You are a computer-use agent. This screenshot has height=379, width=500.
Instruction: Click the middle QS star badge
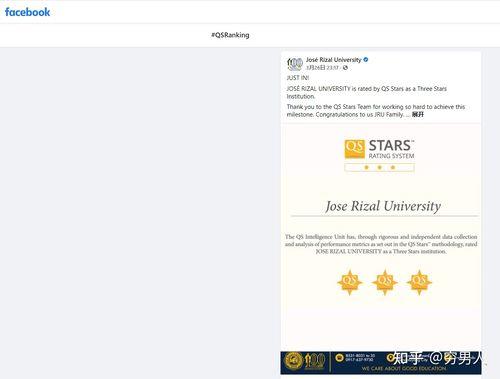pyautogui.click(x=385, y=282)
